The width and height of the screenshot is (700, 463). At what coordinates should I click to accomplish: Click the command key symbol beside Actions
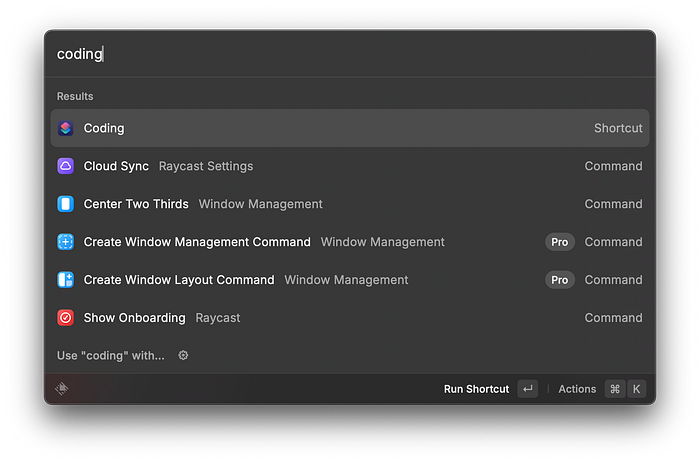[x=615, y=389]
